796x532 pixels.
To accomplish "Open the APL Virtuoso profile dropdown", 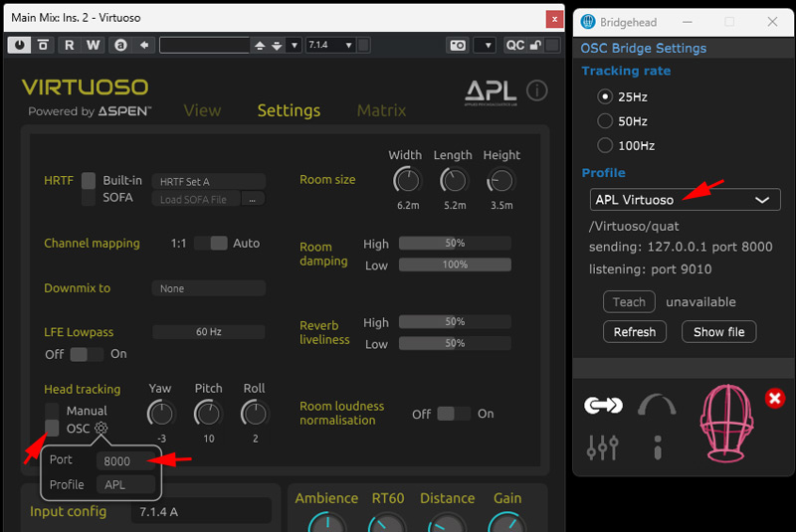I will click(x=685, y=200).
